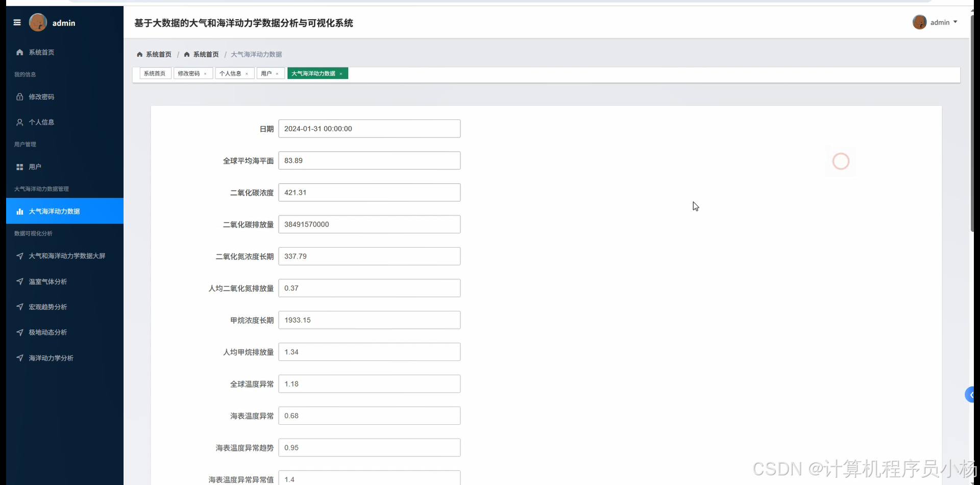Close the 个人信息 tab
This screenshot has width=980, height=485.
[247, 74]
